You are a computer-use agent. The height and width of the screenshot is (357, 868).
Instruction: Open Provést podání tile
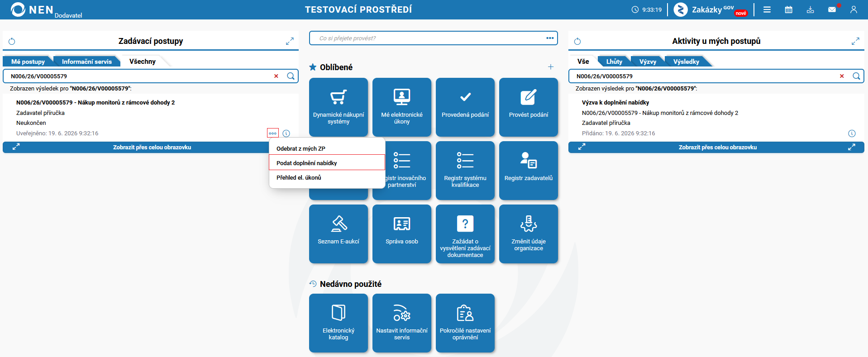pyautogui.click(x=529, y=107)
